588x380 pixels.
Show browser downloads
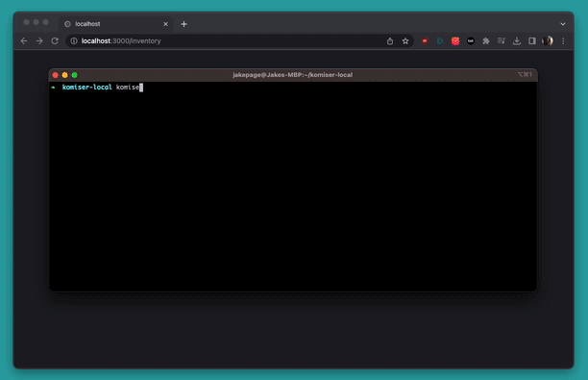pos(517,41)
